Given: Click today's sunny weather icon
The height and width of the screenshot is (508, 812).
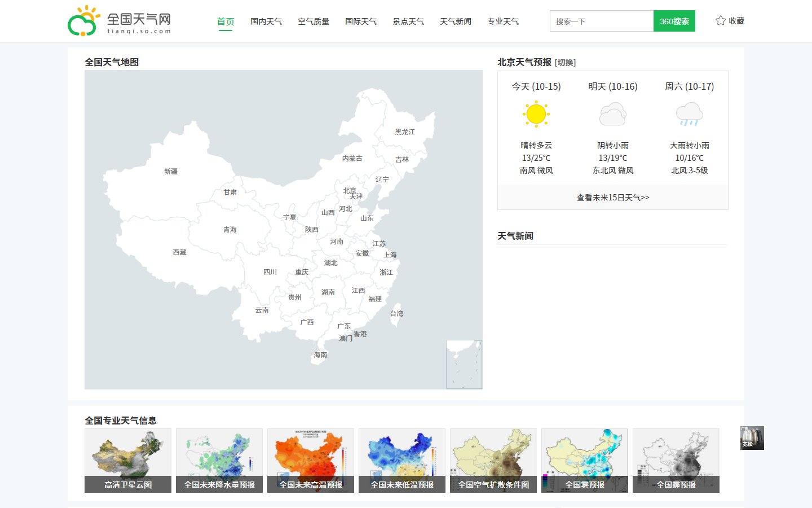Looking at the screenshot, I should pyautogui.click(x=536, y=114).
